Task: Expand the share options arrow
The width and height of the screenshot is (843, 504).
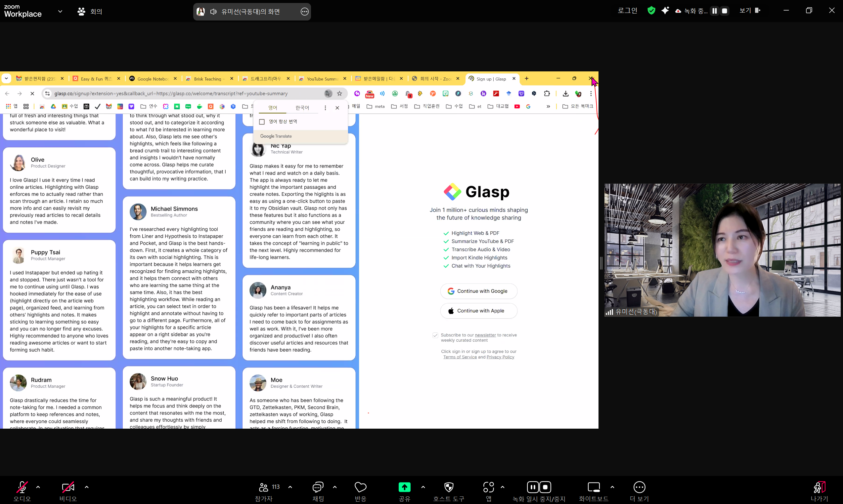Action: coord(423,487)
